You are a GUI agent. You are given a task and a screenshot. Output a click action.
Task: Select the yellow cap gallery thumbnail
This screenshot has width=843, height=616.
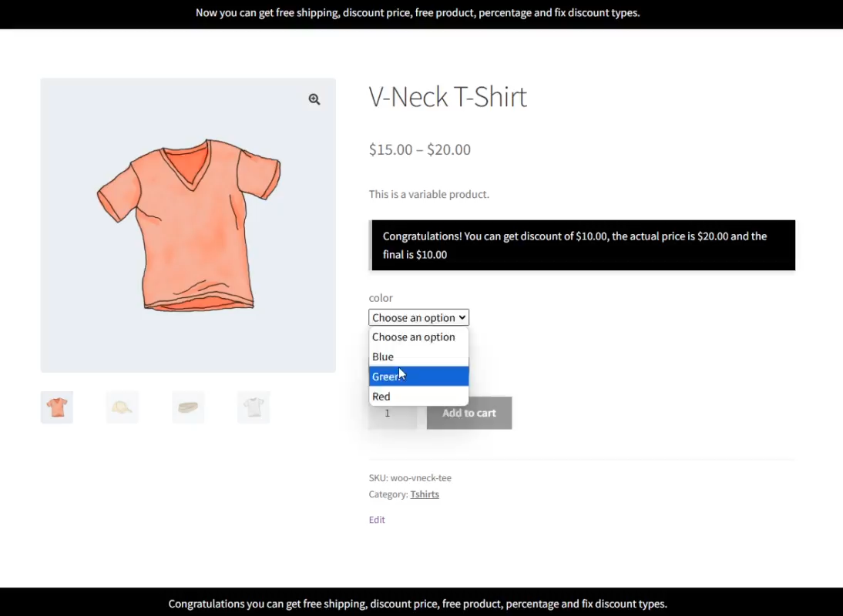[x=123, y=407]
